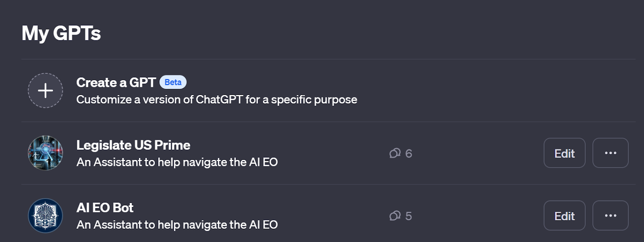644x242 pixels.
Task: Click the Legislate US Prime description text
Action: click(x=177, y=162)
